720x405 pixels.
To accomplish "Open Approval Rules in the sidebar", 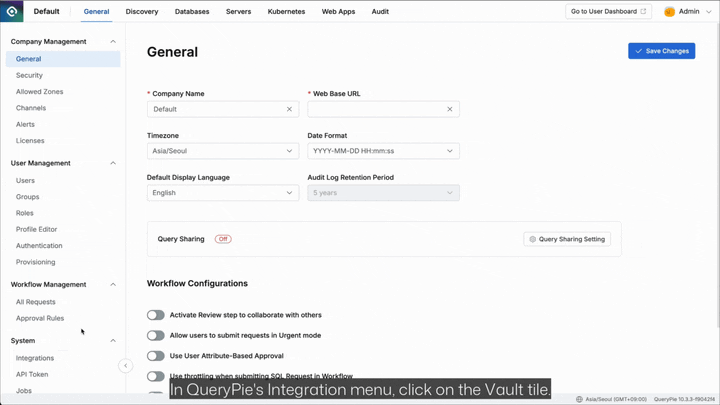I will pos(40,318).
